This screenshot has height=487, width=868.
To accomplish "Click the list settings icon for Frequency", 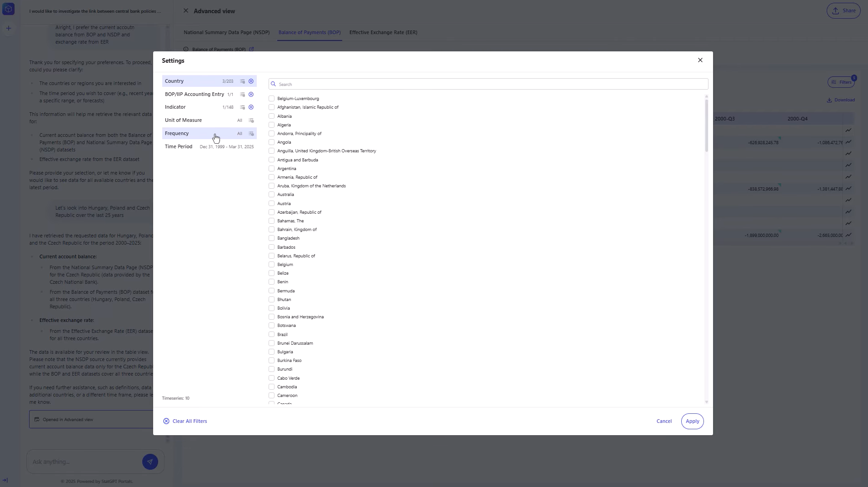I will click(251, 134).
